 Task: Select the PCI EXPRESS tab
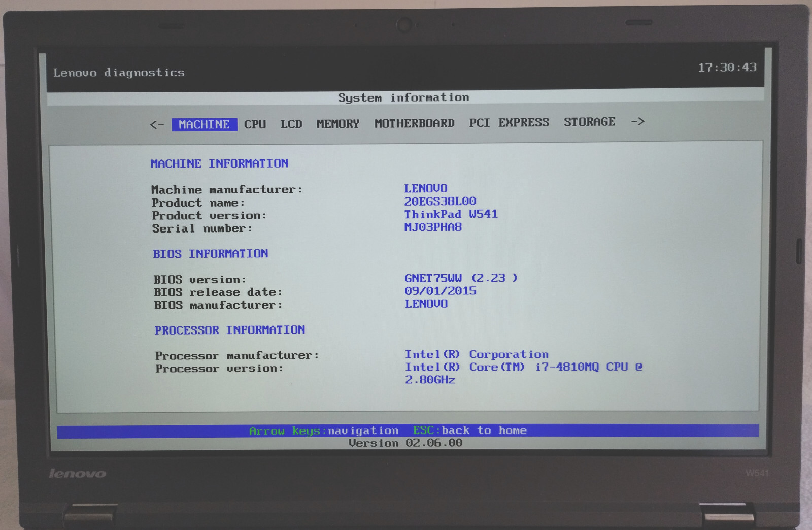[509, 122]
